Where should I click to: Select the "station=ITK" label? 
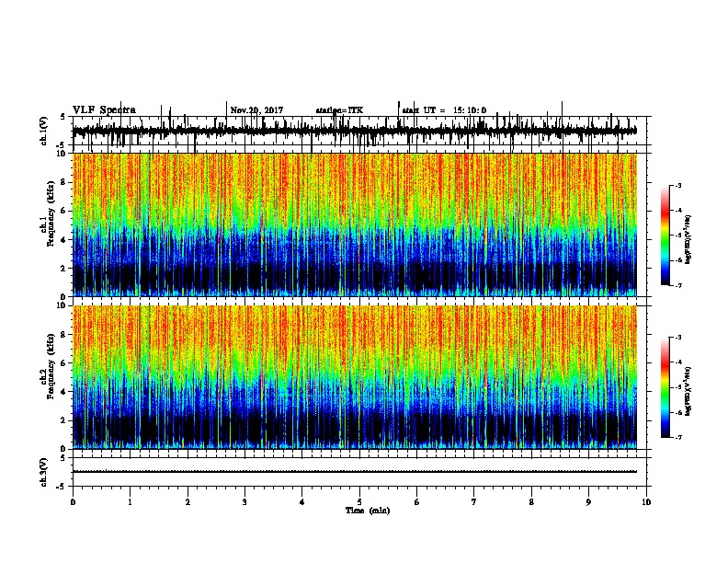pyautogui.click(x=339, y=110)
